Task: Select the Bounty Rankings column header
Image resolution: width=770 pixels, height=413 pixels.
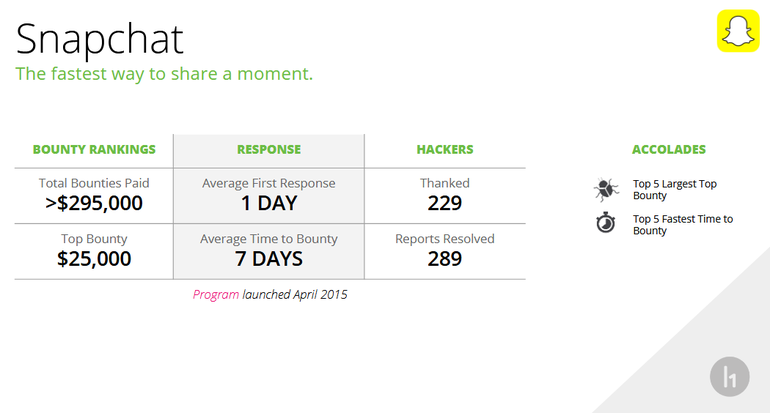Action: (94, 149)
